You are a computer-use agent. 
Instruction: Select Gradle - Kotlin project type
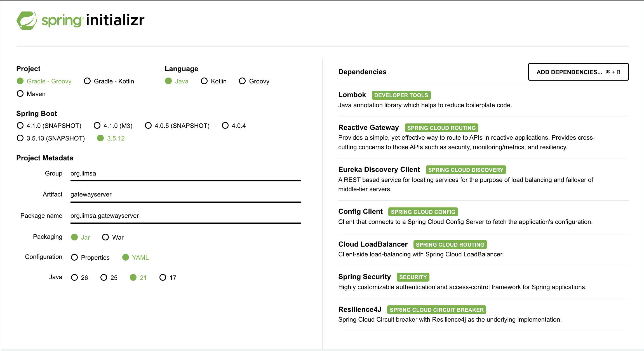pos(87,81)
